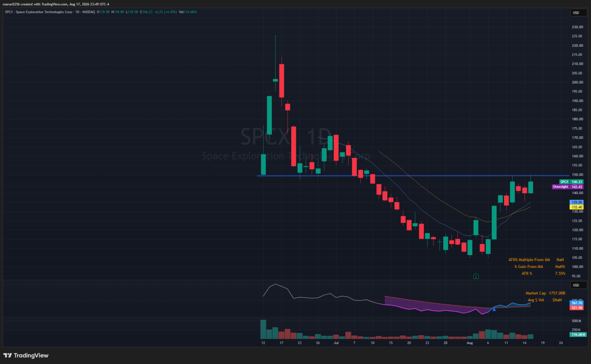Click the NASDAQ exchange label in the legend

point(89,12)
